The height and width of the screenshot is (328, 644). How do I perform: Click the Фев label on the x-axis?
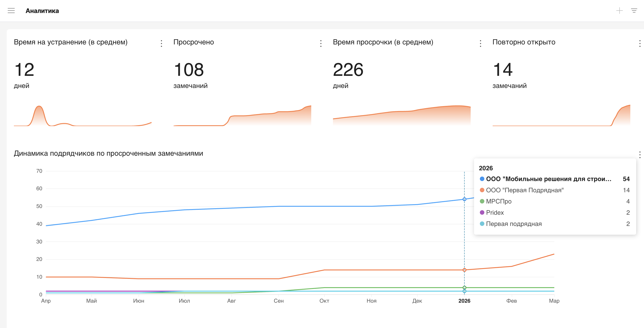coord(511,301)
